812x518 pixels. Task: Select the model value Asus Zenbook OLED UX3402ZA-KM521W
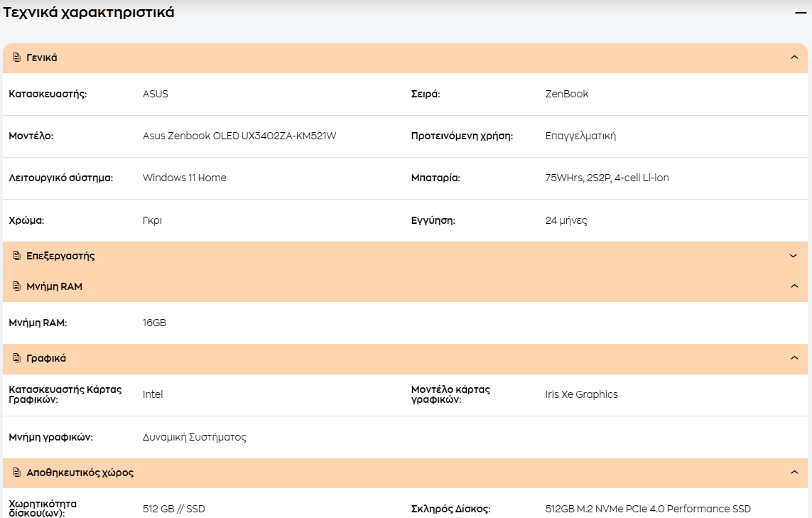[239, 136]
